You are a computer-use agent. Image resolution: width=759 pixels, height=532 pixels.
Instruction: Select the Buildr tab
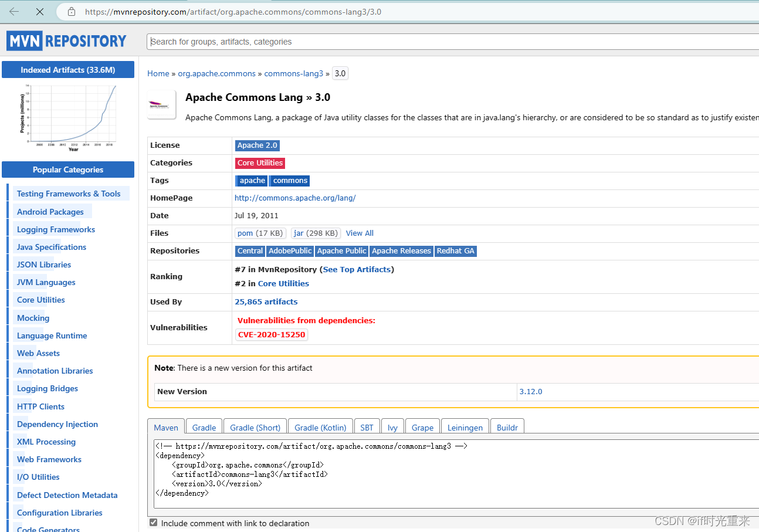click(507, 428)
